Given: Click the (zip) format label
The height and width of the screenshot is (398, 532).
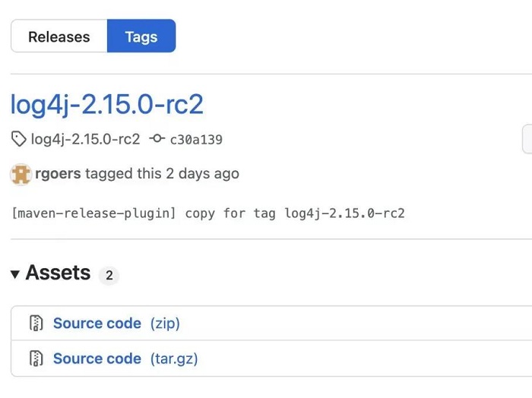Looking at the screenshot, I should [165, 324].
